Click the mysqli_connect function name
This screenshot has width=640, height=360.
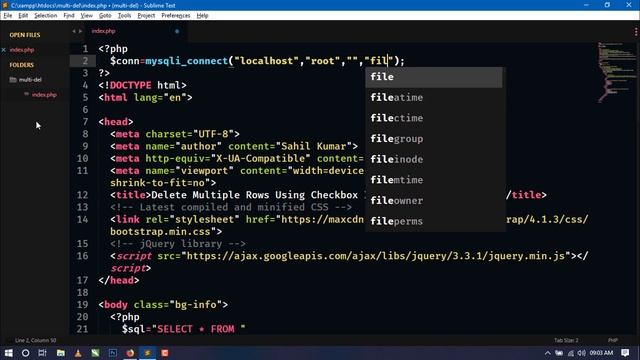click(x=187, y=61)
